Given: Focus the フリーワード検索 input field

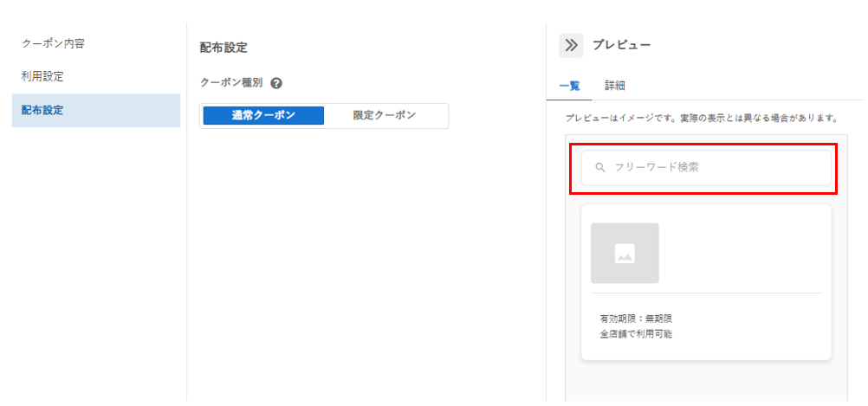Looking at the screenshot, I should pos(706,168).
